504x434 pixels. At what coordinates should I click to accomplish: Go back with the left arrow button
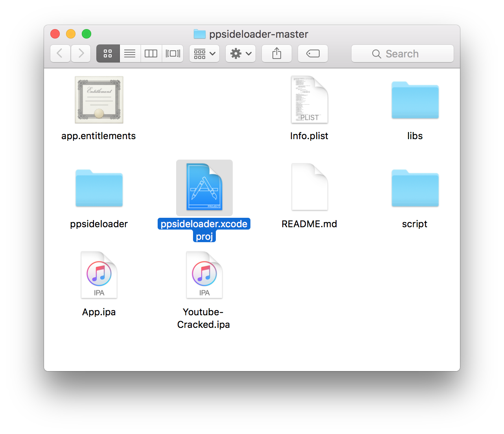tap(60, 53)
